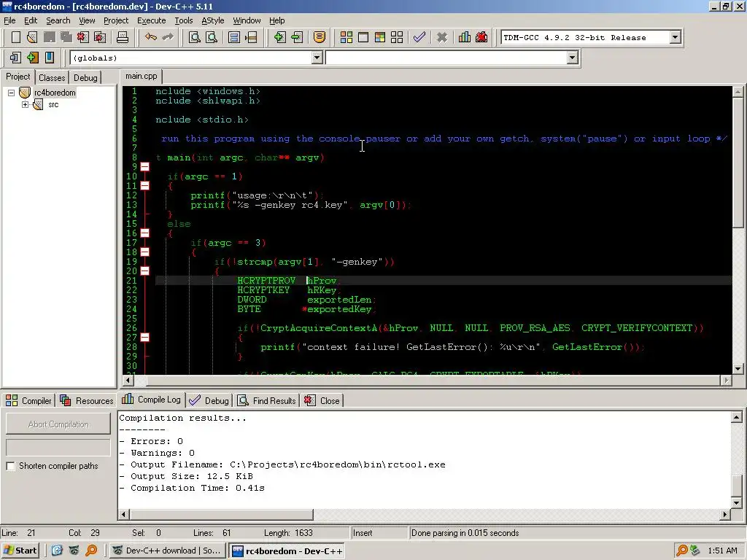
Task: Click the editor horizontal scrollbar right arrow
Action: (726, 380)
